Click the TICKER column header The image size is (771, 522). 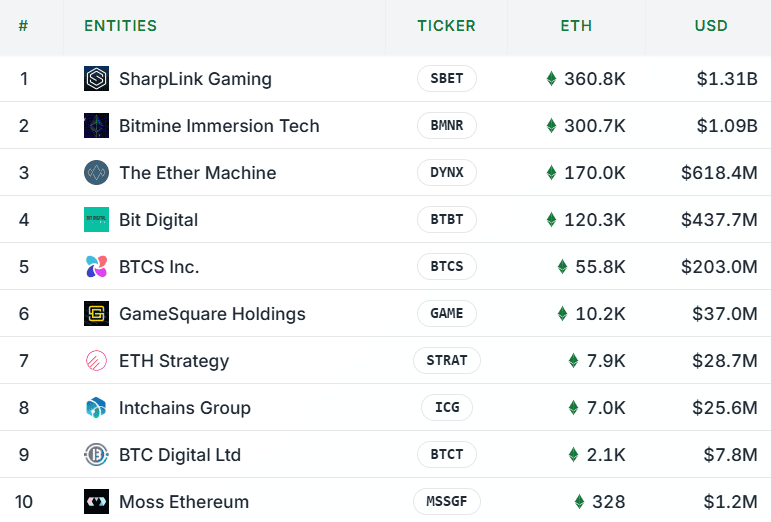446,26
